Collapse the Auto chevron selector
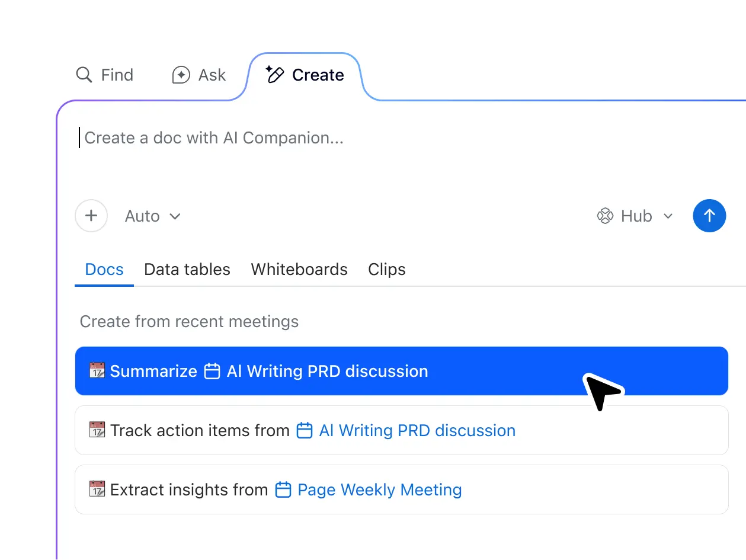This screenshot has width=746, height=560. [x=175, y=216]
